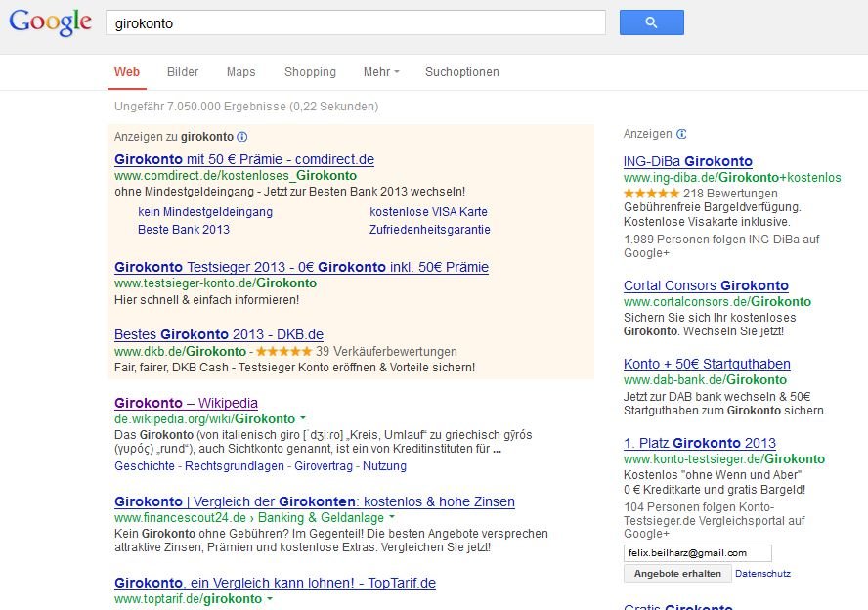Switch to the Maps tab
The height and width of the screenshot is (610, 868).
point(240,72)
